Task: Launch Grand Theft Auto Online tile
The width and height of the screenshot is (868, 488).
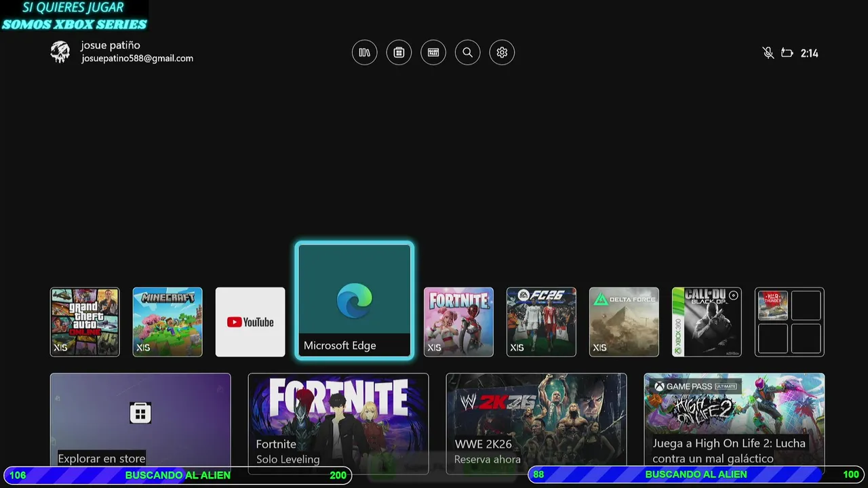Action: pyautogui.click(x=85, y=322)
